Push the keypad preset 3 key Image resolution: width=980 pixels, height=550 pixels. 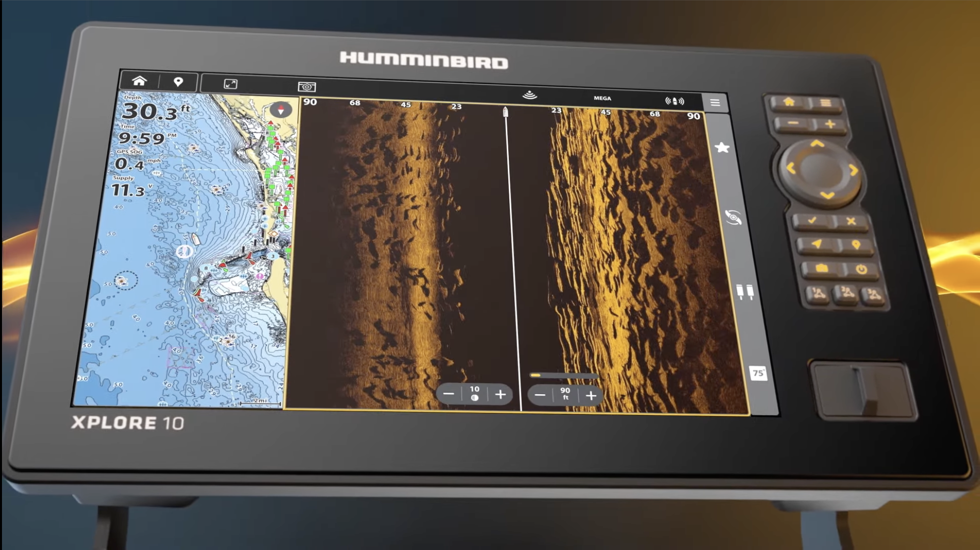pyautogui.click(x=874, y=295)
